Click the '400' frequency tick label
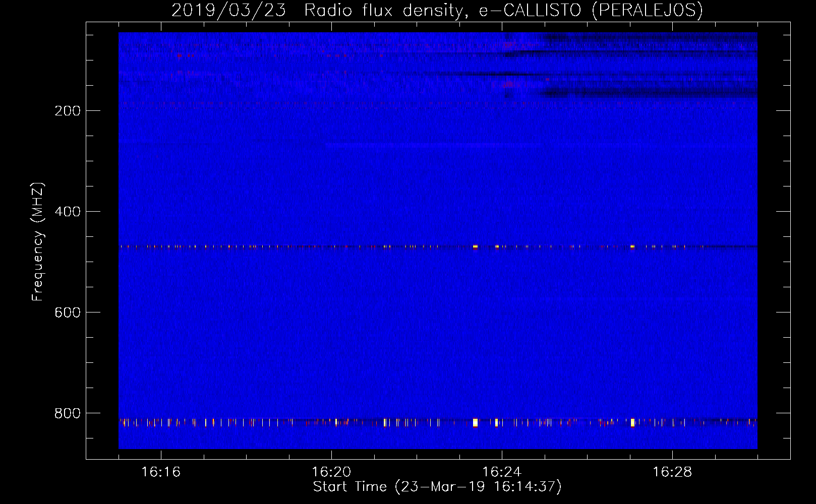Viewport: 816px width, 504px height. point(68,212)
